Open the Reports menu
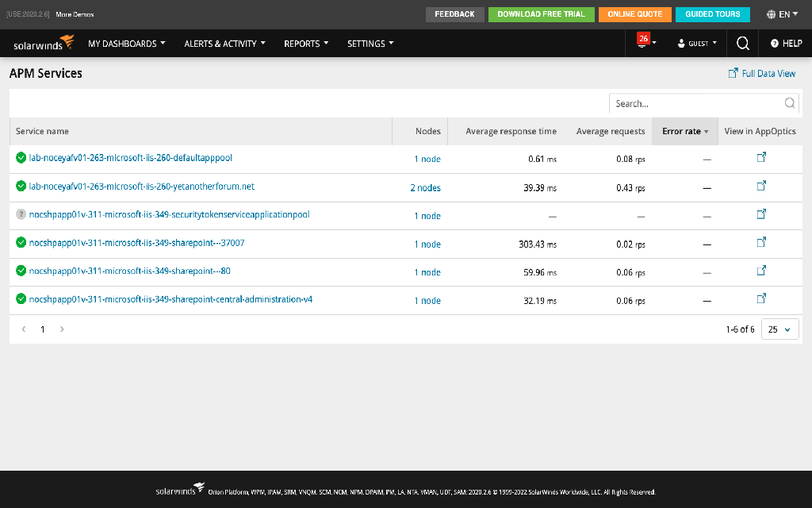812x508 pixels. tap(306, 44)
